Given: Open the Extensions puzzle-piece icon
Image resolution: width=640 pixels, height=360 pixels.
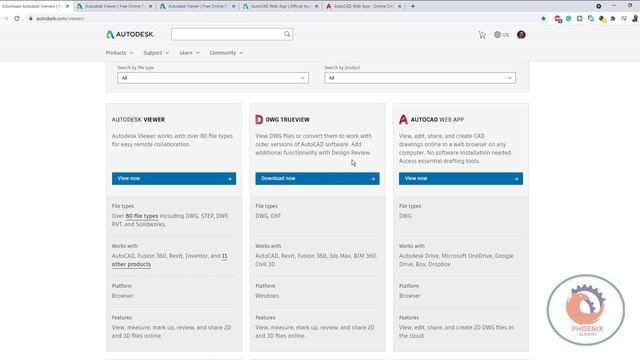Looking at the screenshot, I should 613,18.
